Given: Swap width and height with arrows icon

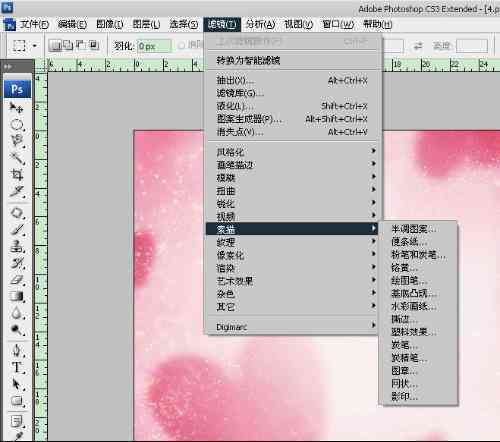Looking at the screenshot, I should pos(418,46).
